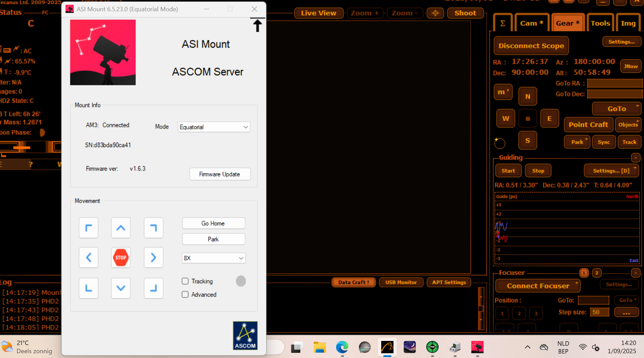Image resolution: width=644 pixels, height=358 pixels.
Task: Click the up-right diagonal move button
Action: (x=154, y=228)
